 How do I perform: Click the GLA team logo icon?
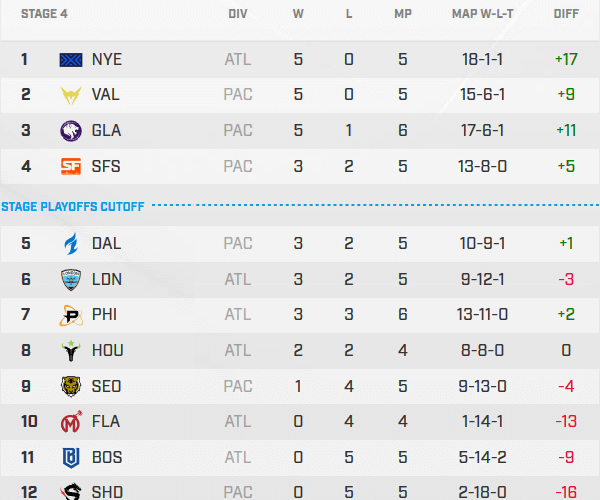(x=73, y=130)
